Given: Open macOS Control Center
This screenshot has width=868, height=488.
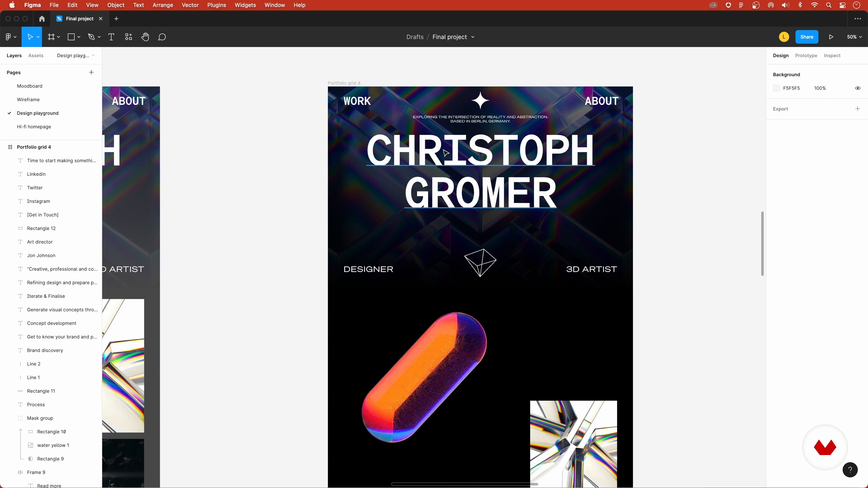Looking at the screenshot, I should click(x=843, y=5).
